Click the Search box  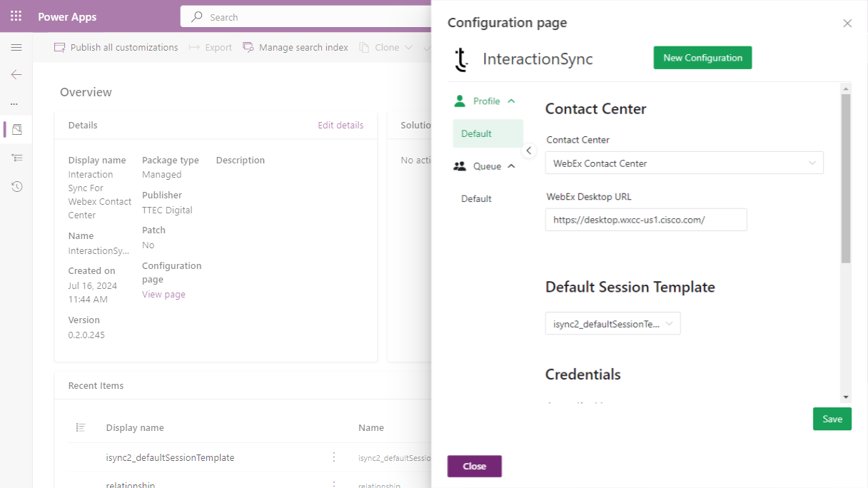coord(306,16)
